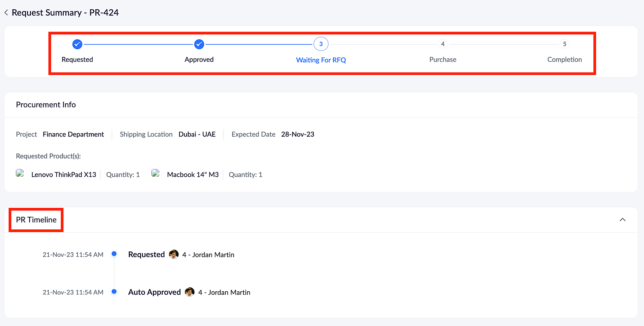Click the PR Timeline heading
644x326 pixels.
[36, 220]
